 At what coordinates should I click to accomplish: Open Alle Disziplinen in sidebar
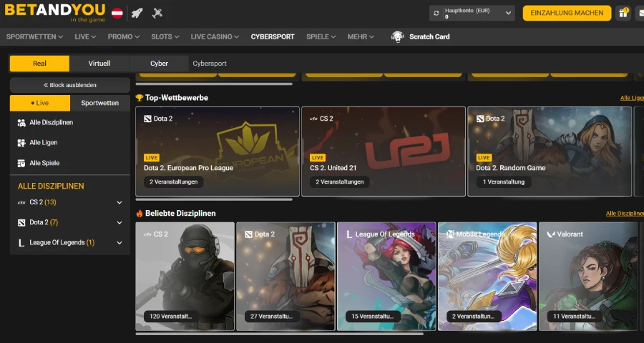(x=52, y=123)
